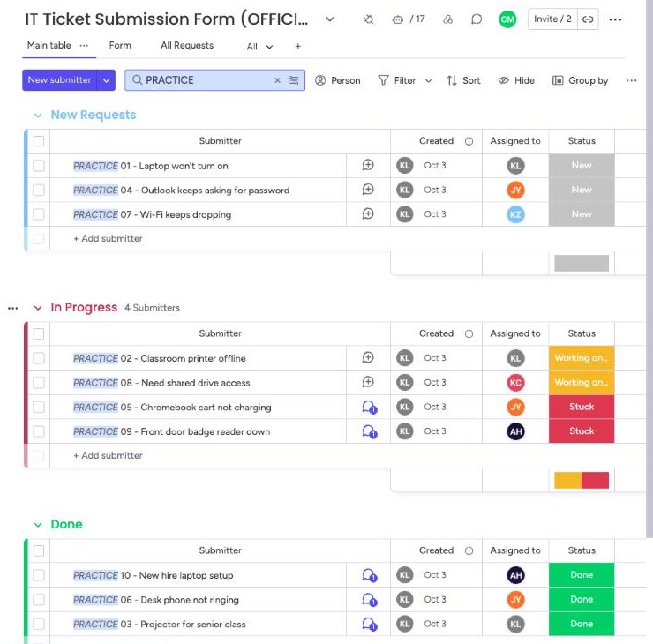Open updates for PRACTICE 05 Chromebook cart ticket

pos(370,407)
